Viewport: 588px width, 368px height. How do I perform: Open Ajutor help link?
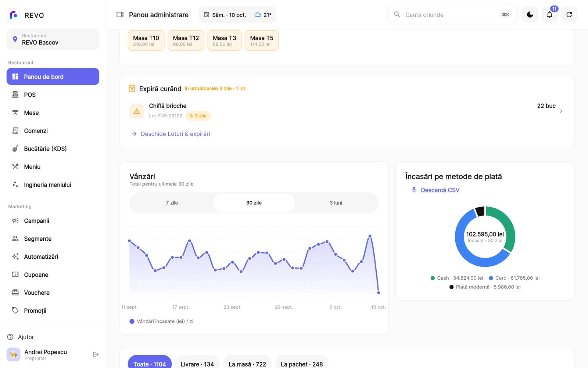53,337
